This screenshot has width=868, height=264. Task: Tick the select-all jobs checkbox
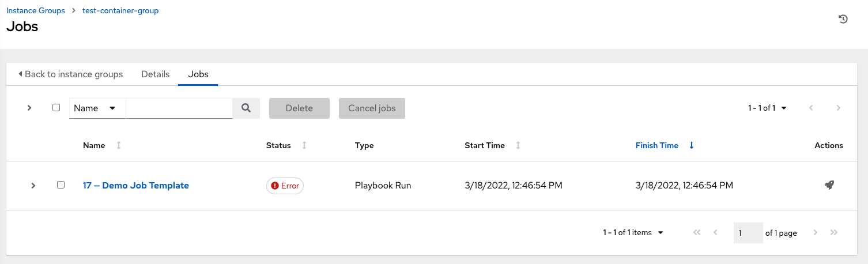point(56,107)
